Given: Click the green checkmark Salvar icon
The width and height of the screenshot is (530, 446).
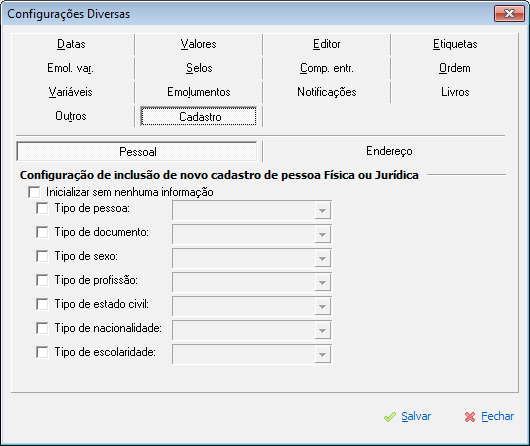Looking at the screenshot, I should point(390,417).
